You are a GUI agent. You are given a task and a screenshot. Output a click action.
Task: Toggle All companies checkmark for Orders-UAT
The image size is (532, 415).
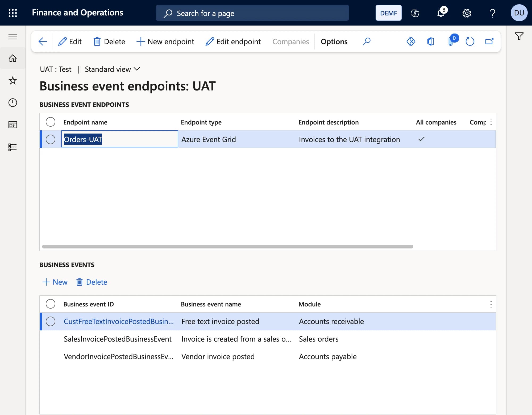(421, 139)
